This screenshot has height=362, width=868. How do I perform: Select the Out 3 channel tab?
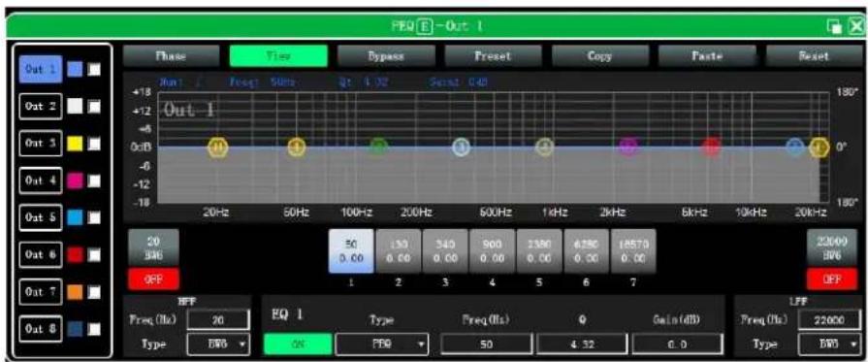[40, 144]
